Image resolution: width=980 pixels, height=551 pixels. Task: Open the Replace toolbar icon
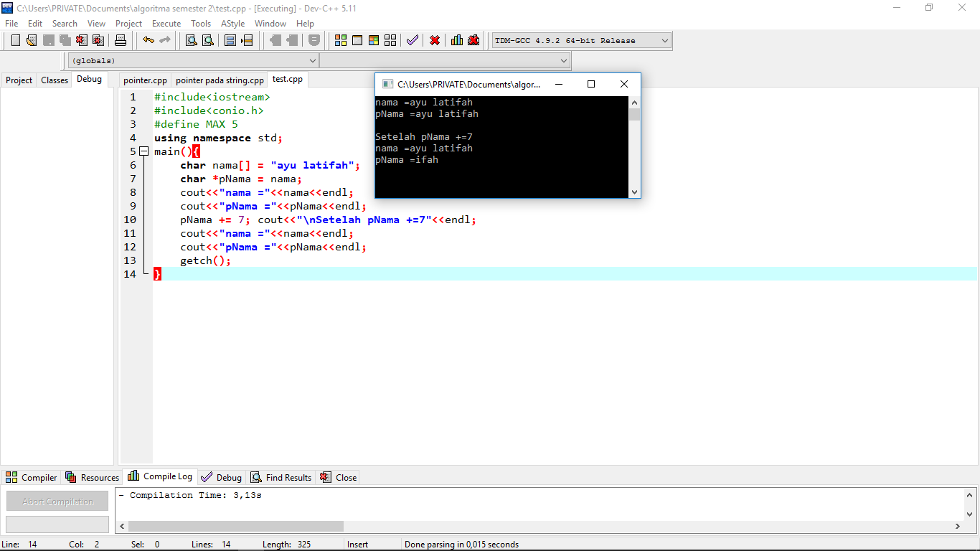point(208,40)
